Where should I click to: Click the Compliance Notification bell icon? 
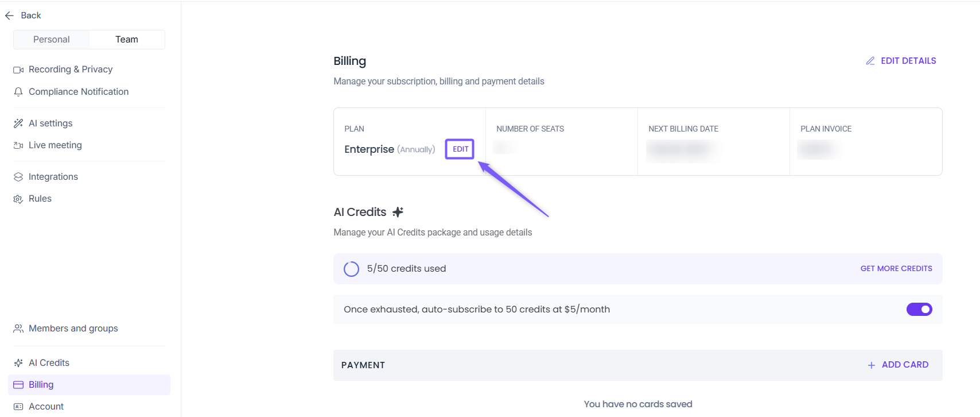pyautogui.click(x=18, y=92)
